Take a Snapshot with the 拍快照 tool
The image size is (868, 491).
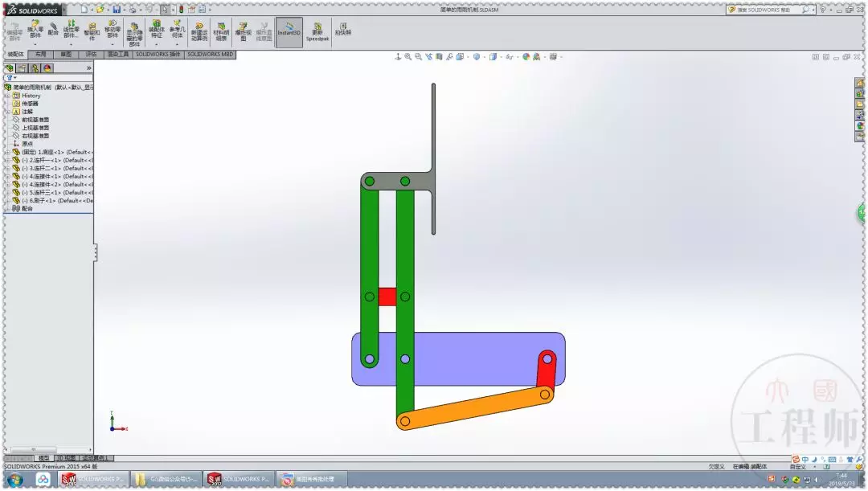[342, 29]
